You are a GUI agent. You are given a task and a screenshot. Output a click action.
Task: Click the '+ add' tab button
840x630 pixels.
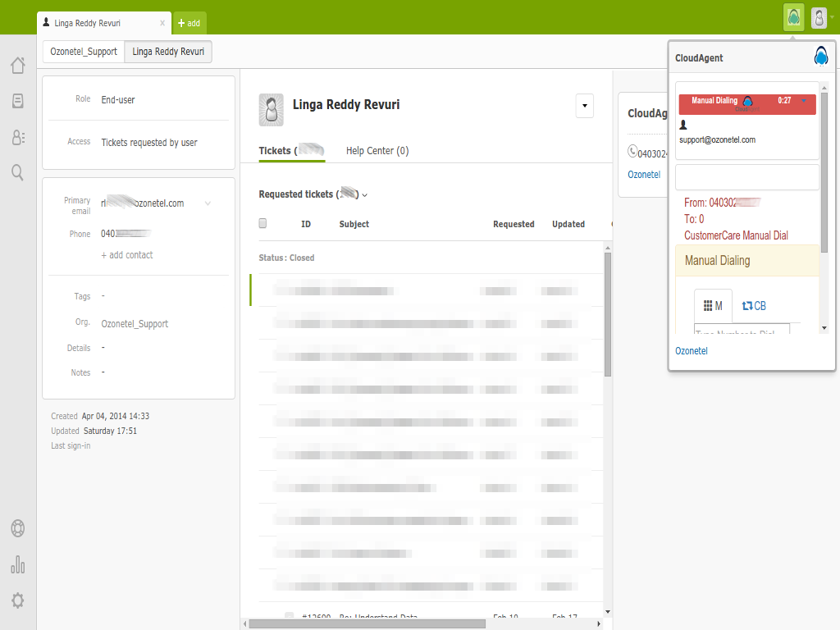click(x=189, y=23)
